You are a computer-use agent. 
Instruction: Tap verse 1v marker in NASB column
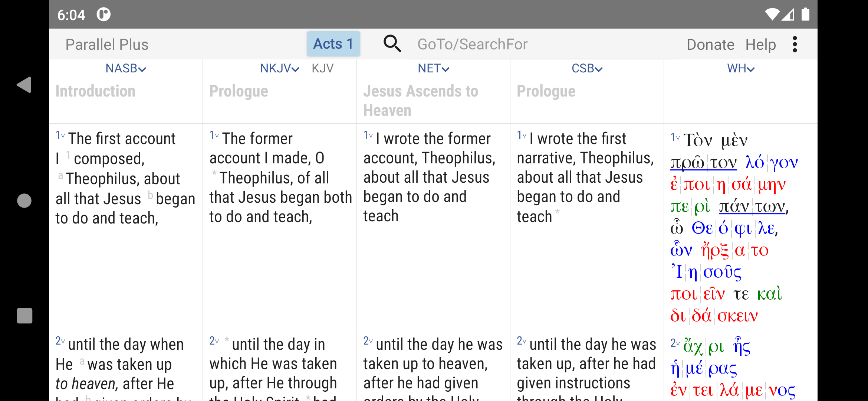(x=60, y=135)
